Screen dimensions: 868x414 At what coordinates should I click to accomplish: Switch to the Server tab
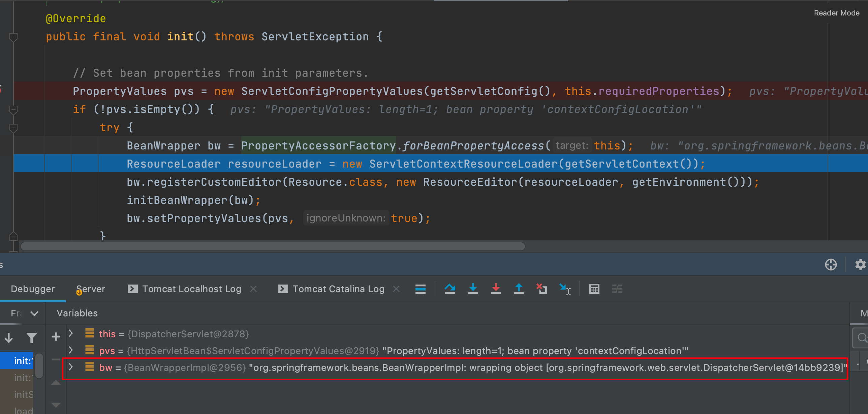[x=91, y=289]
